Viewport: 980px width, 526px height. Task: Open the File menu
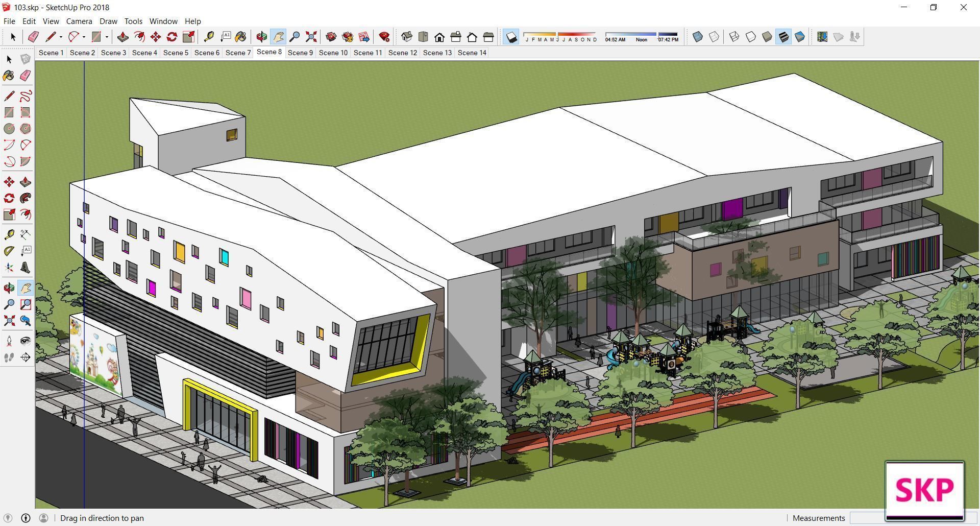click(9, 21)
